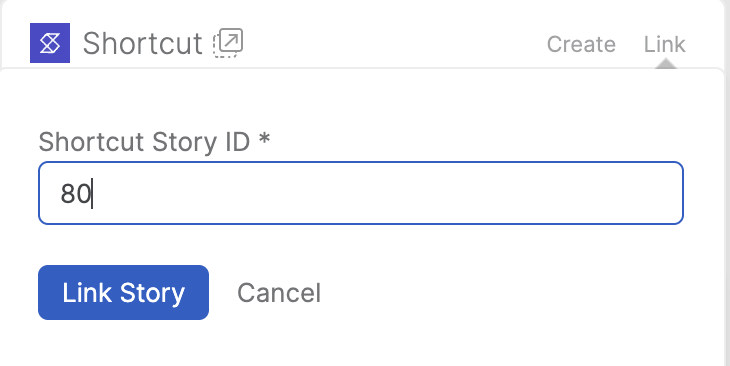The image size is (730, 366).
Task: Cancel linking the story
Action: pyautogui.click(x=279, y=293)
